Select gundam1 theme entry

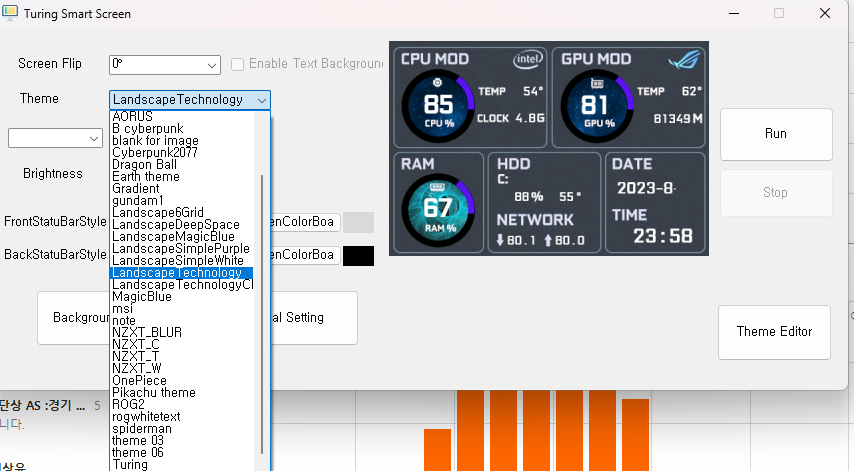point(182,200)
